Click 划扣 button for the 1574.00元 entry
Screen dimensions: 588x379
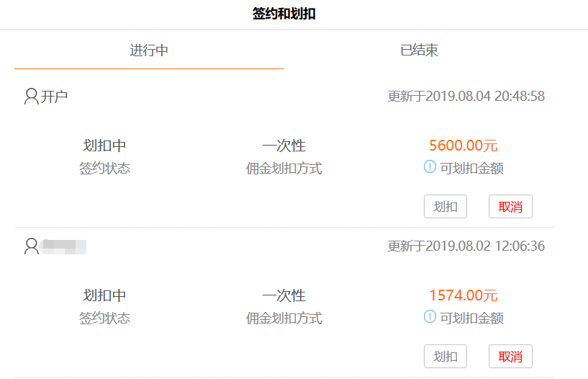tap(445, 356)
